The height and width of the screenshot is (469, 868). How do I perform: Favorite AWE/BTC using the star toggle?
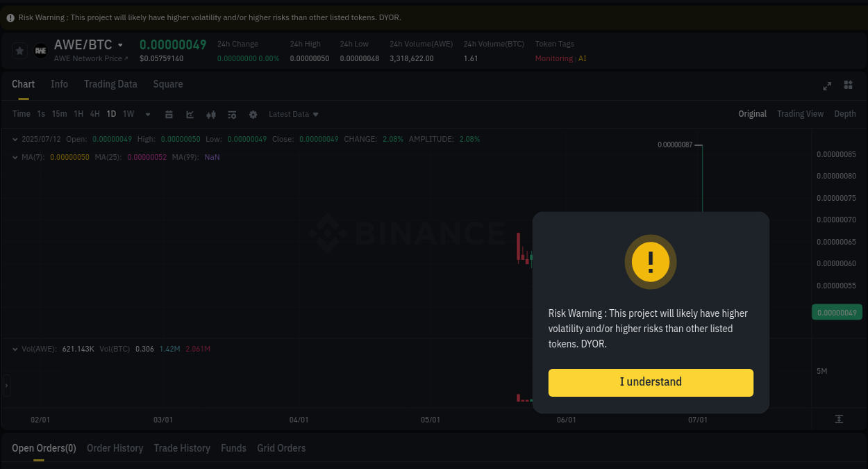[19, 50]
